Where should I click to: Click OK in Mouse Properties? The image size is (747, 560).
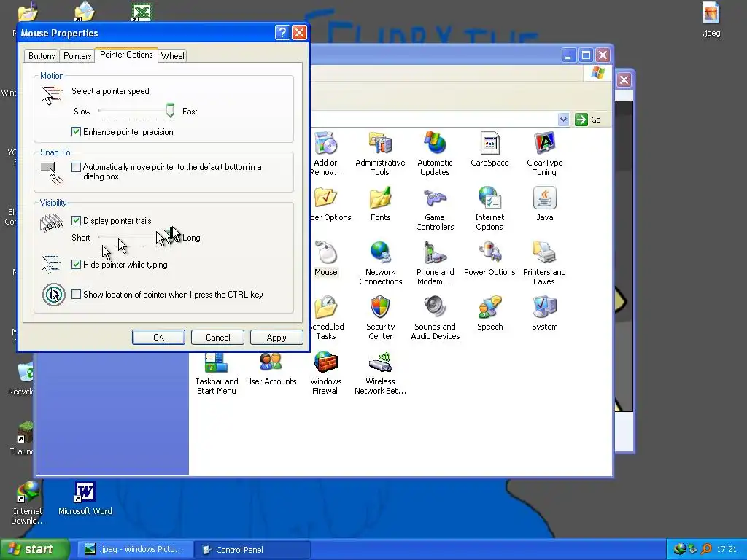point(158,337)
